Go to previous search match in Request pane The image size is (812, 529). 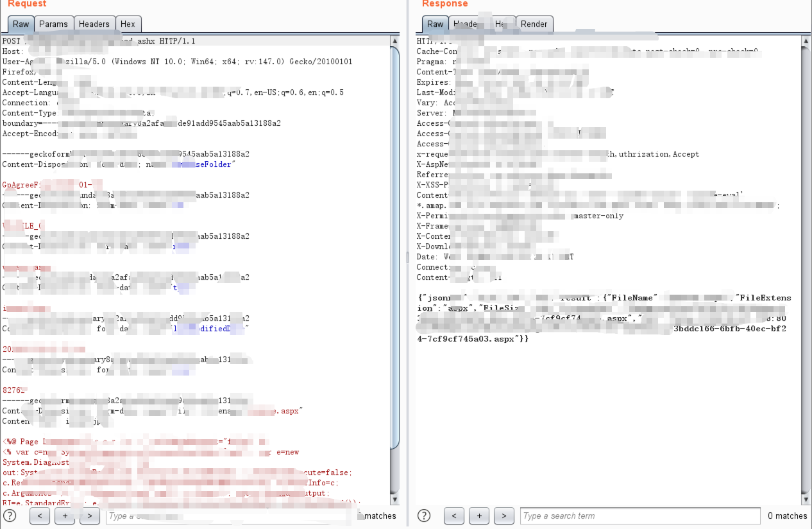coord(40,516)
